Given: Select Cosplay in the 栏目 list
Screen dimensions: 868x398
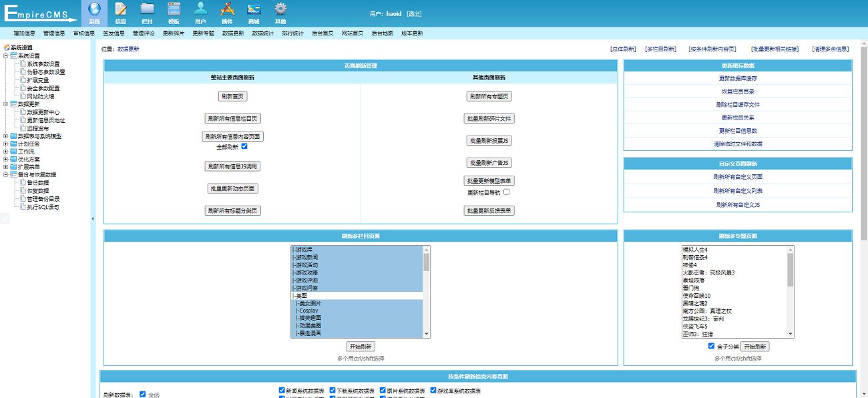Looking at the screenshot, I should (357, 311).
